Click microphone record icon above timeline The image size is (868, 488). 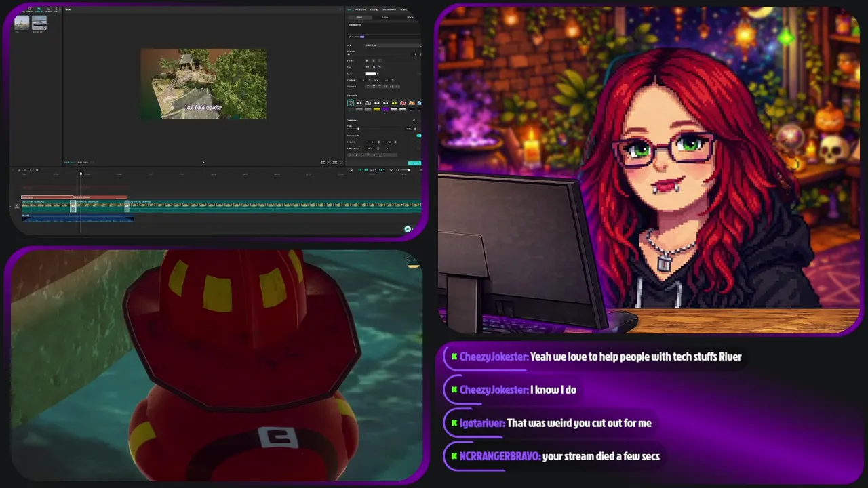pyautogui.click(x=351, y=170)
